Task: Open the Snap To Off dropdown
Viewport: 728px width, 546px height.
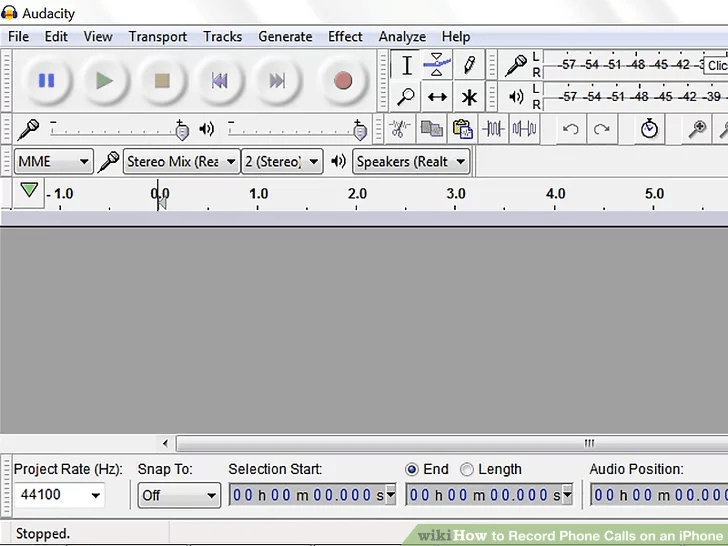Action: pyautogui.click(x=179, y=495)
